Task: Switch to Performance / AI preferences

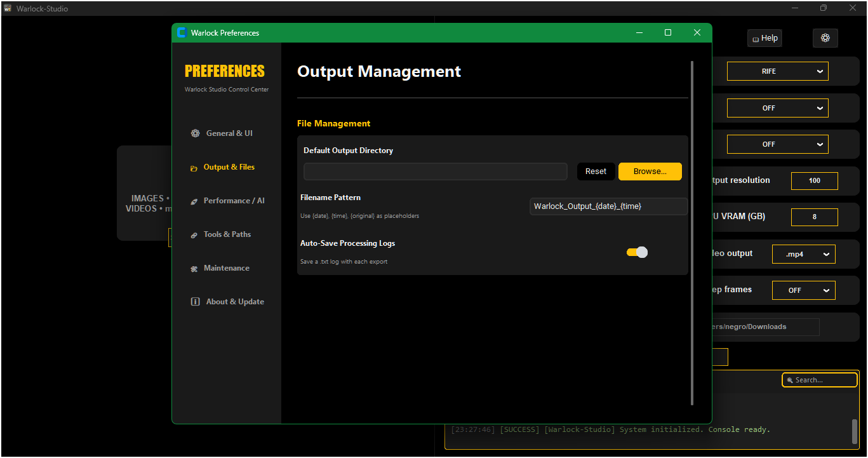Action: (227, 201)
